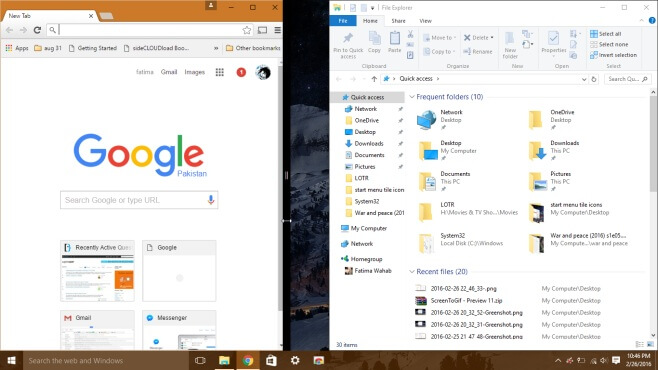Open the Store app on the taskbar

pyautogui.click(x=272, y=360)
